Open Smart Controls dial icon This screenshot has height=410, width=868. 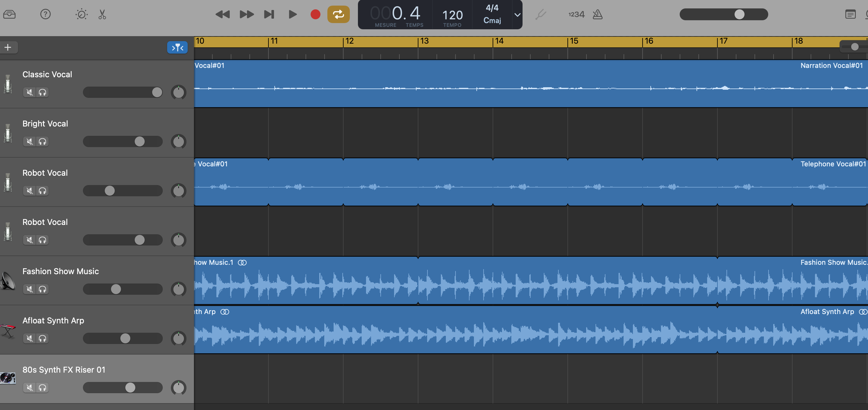81,14
